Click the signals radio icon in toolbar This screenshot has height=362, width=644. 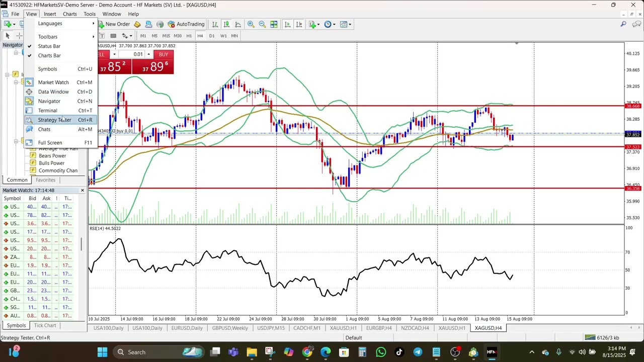(160, 24)
